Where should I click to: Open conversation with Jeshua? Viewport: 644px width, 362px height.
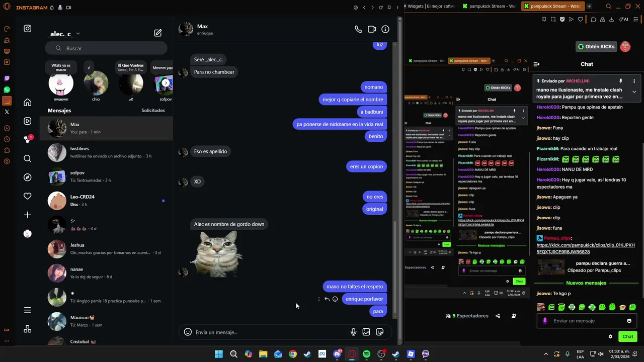[106, 249]
